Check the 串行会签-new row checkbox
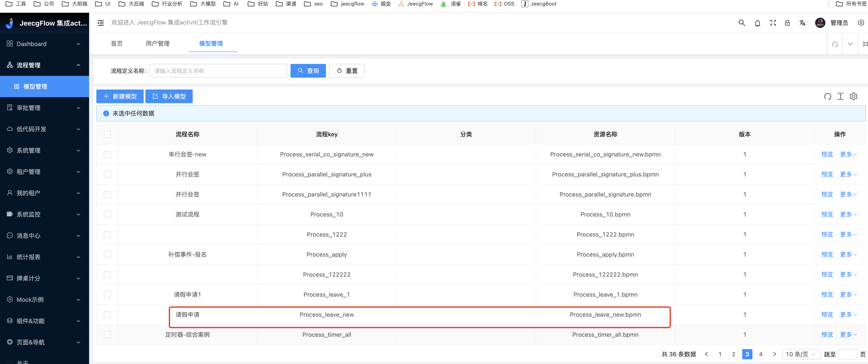This screenshot has height=364, width=868. 107,154
